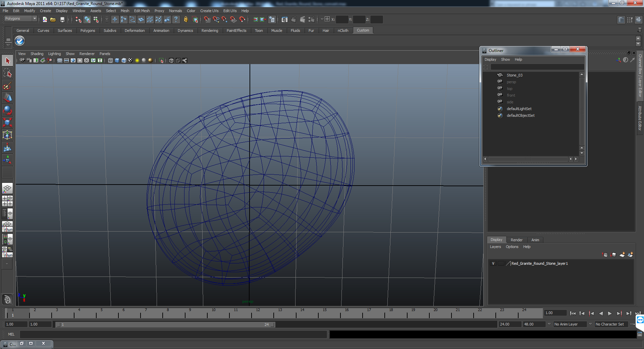This screenshot has width=644, height=349.
Task: Activate the Lasso Select tool
Action: point(7,73)
